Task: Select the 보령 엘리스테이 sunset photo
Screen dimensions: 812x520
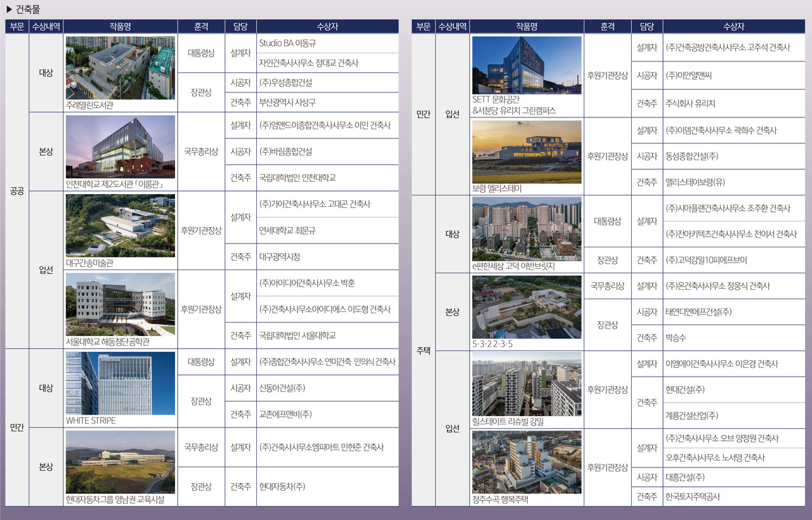Action: coord(527,152)
